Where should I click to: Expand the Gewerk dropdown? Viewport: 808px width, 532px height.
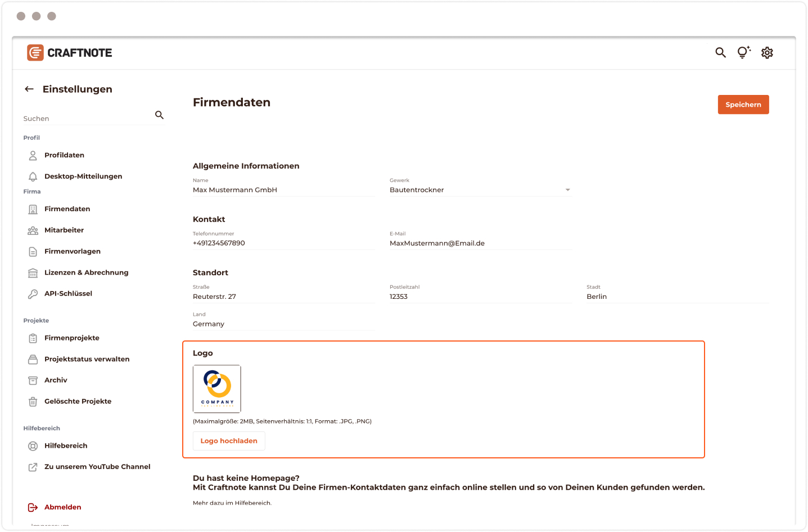pos(567,190)
